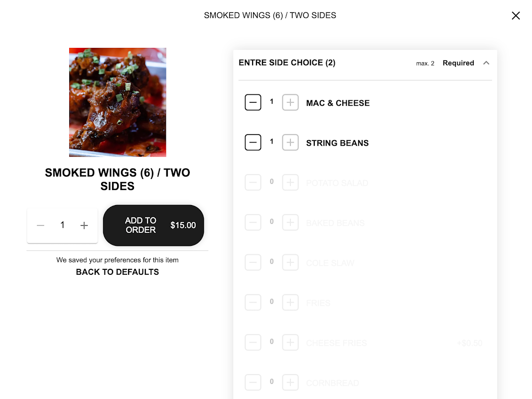Decrease the item order quantity
The width and height of the screenshot is (532, 399).
41,225
